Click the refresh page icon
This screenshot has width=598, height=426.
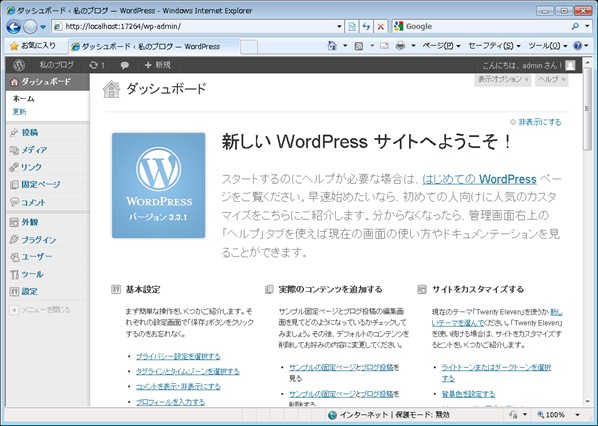pyautogui.click(x=366, y=26)
